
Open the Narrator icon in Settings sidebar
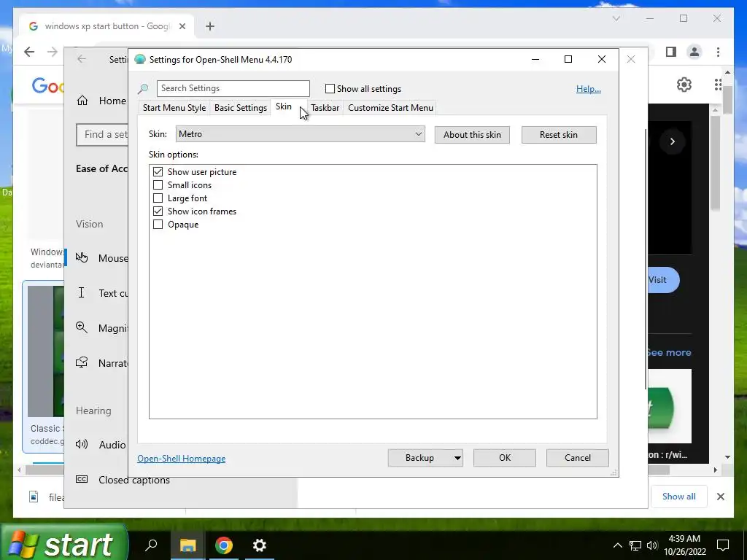[82, 363]
